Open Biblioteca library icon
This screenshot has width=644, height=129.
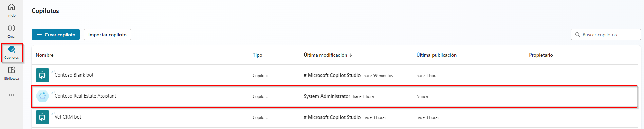pyautogui.click(x=12, y=70)
